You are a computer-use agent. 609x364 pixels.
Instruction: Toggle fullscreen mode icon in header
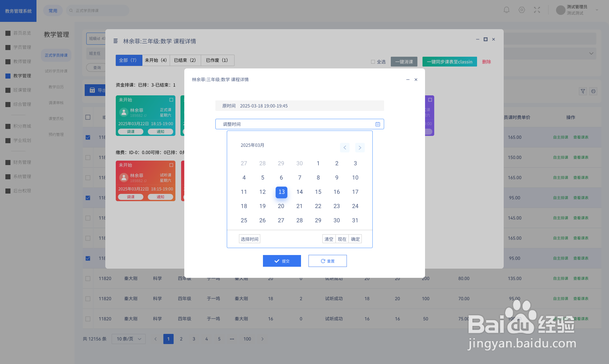pyautogui.click(x=537, y=10)
